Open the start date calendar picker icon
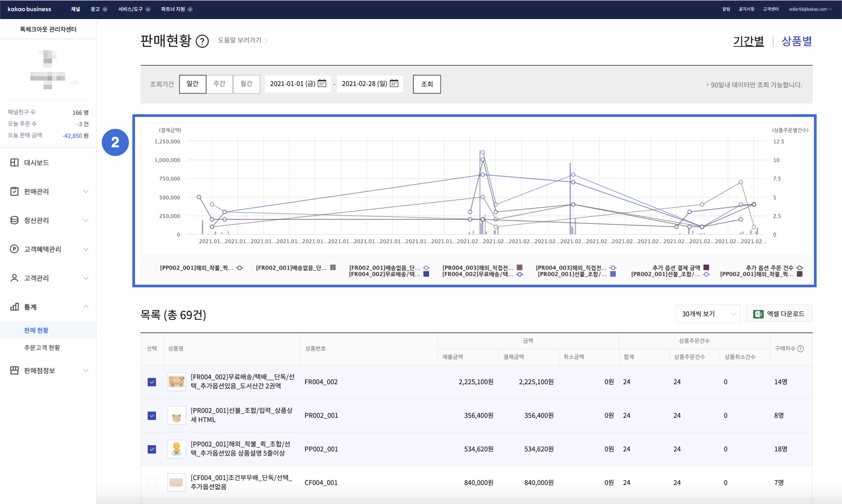Viewport: 842px width, 504px height. coord(322,83)
